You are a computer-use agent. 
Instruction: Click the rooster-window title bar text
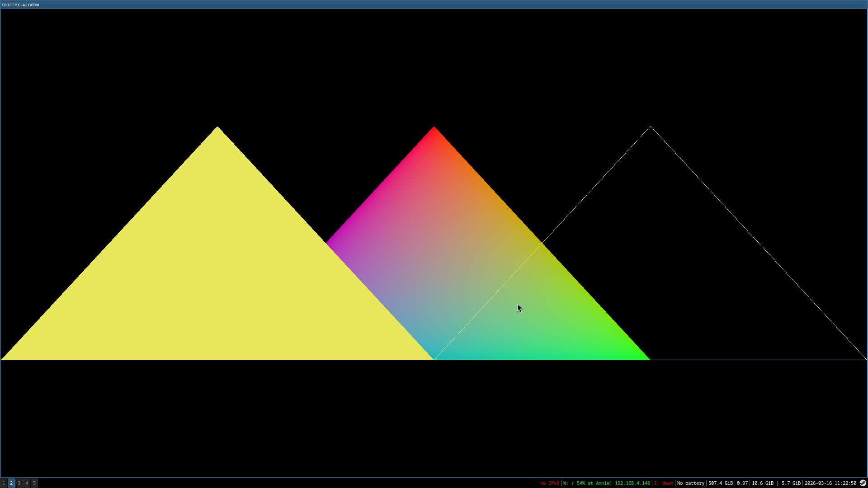coord(20,5)
